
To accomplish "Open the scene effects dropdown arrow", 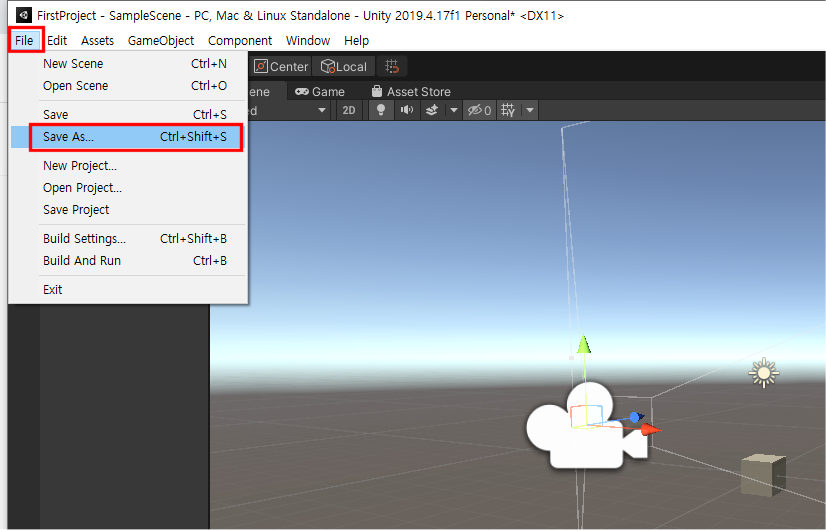I will pos(454,111).
